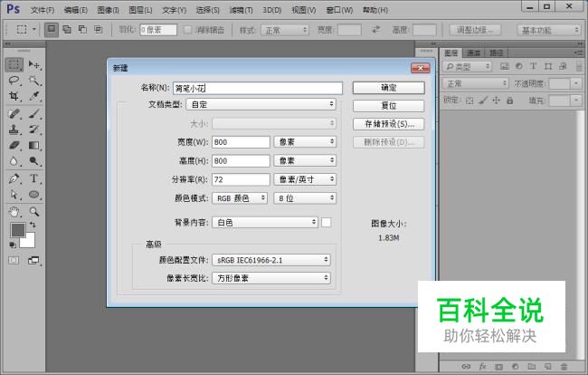The width and height of the screenshot is (588, 375).
Task: Switch to the 通道 channels tab
Action: coord(474,53)
